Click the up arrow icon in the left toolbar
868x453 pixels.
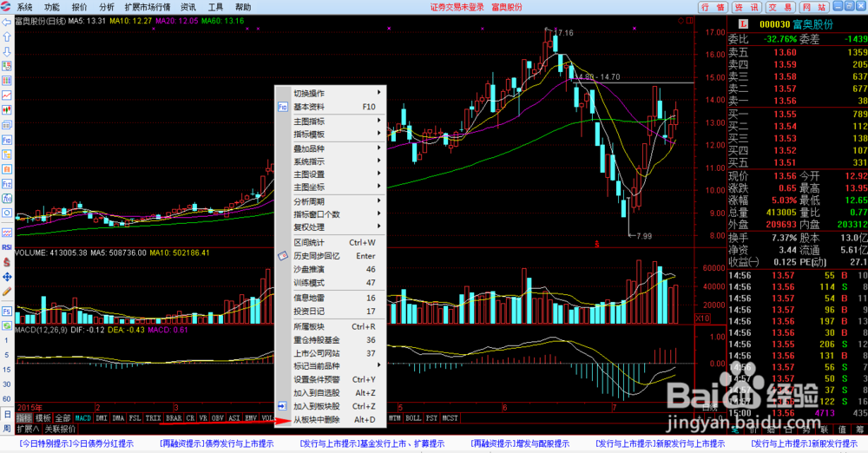point(7,37)
